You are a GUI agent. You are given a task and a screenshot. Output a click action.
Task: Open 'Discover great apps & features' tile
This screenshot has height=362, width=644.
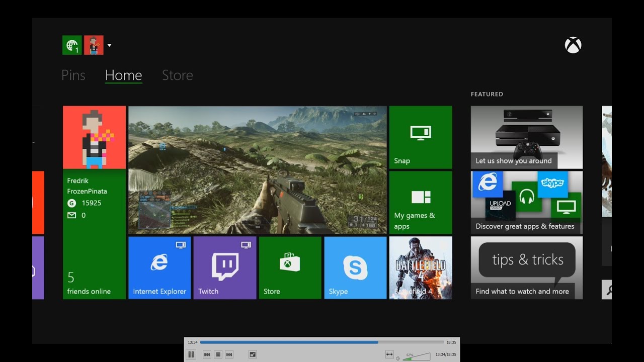[527, 203]
